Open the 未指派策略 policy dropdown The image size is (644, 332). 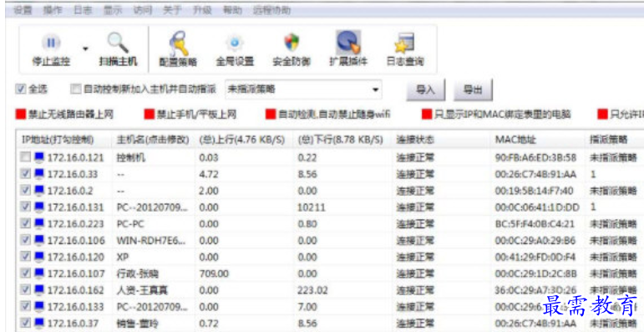[x=303, y=89]
